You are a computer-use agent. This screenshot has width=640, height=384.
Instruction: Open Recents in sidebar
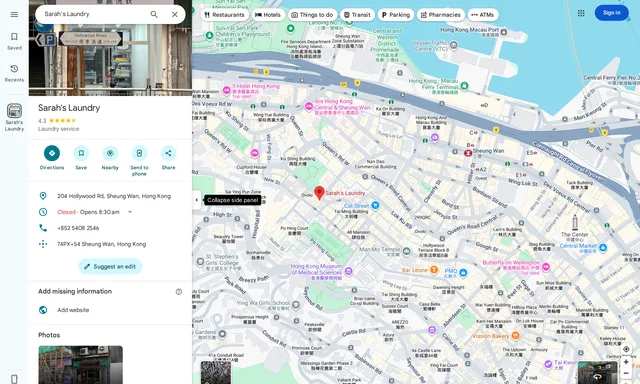[14, 73]
